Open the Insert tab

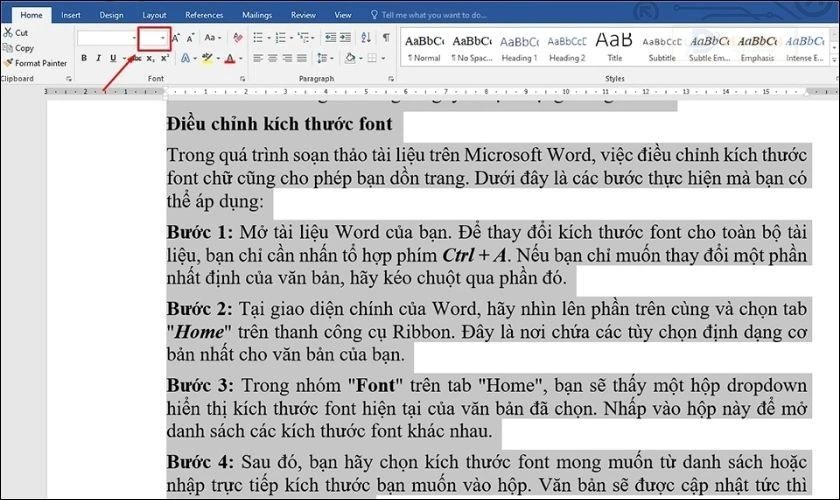click(x=71, y=15)
